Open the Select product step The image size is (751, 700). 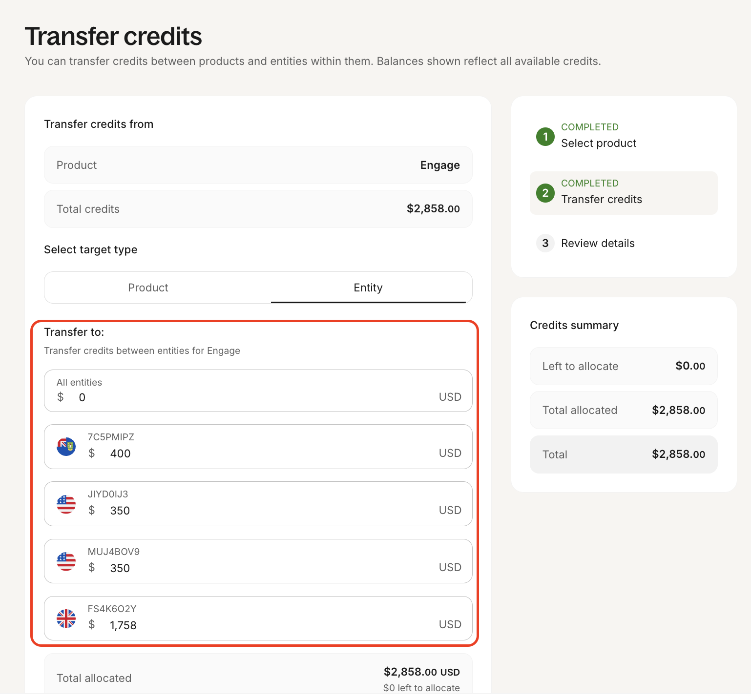[x=599, y=143]
